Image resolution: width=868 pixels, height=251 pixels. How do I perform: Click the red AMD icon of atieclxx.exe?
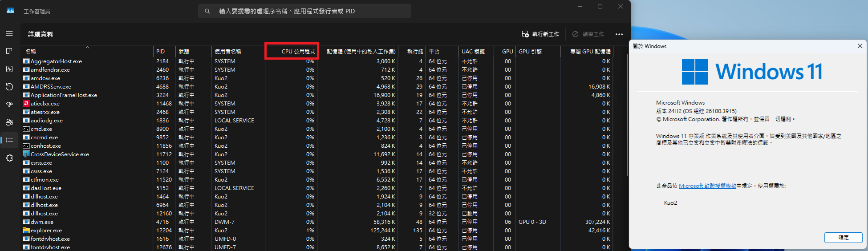26,103
